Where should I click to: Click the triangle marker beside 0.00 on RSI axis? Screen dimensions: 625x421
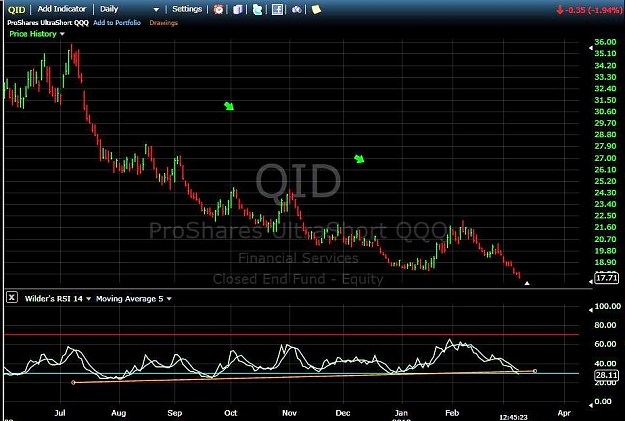591,405
